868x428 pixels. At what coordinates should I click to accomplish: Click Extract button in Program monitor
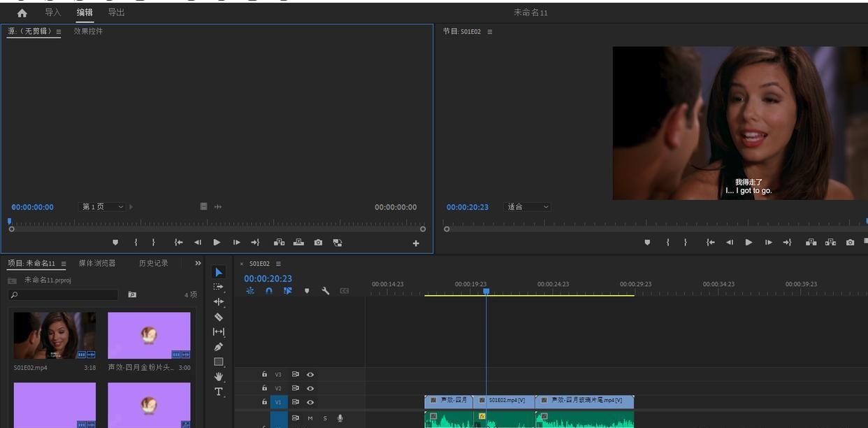pyautogui.click(x=831, y=243)
